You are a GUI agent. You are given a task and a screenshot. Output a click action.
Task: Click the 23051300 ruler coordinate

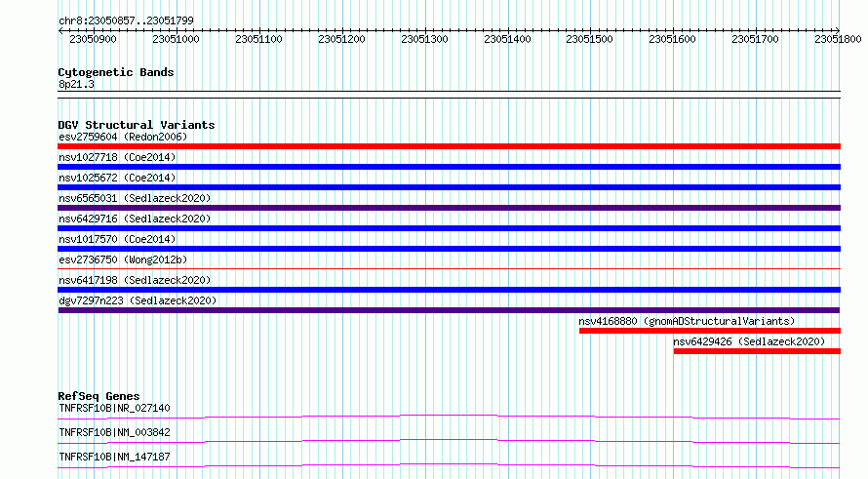click(x=424, y=39)
